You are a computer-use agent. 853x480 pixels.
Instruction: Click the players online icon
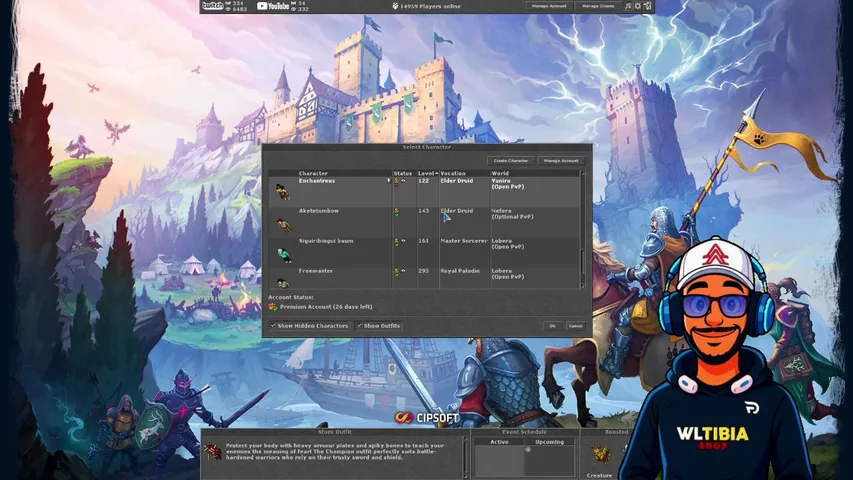tap(395, 6)
